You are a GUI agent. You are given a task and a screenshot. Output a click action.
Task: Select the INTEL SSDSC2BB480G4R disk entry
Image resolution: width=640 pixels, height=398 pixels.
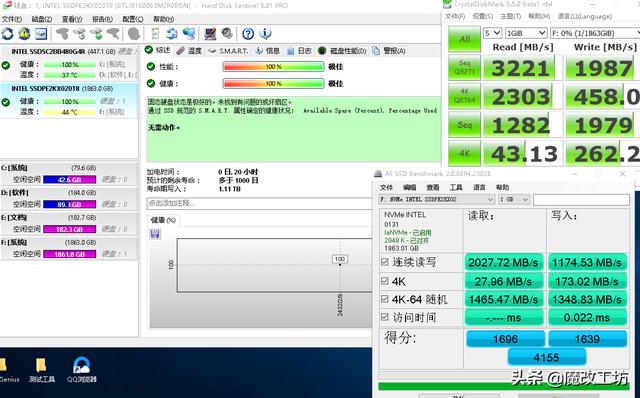pyautogui.click(x=69, y=63)
